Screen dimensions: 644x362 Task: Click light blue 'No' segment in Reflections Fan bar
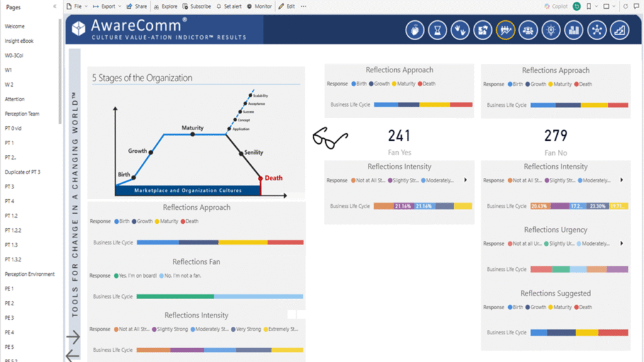tap(258, 297)
